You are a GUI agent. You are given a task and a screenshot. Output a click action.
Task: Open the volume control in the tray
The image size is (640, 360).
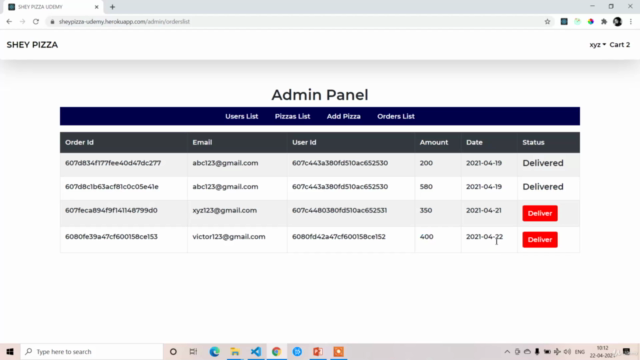(x=567, y=351)
